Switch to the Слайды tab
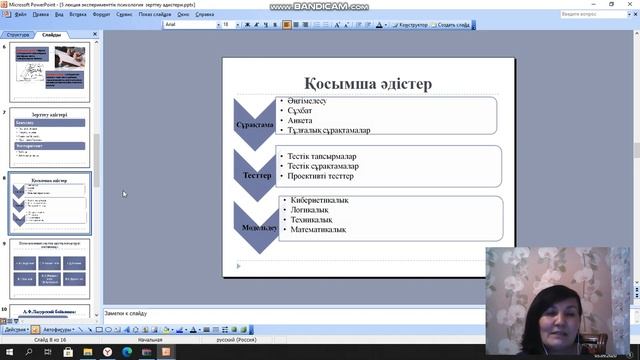Screen dimensions: 640x360 51,35
